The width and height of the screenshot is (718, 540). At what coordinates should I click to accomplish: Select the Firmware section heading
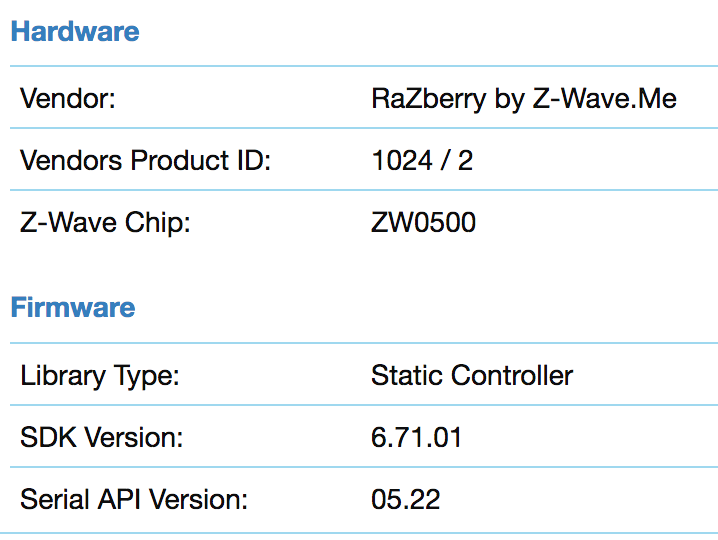(x=73, y=307)
